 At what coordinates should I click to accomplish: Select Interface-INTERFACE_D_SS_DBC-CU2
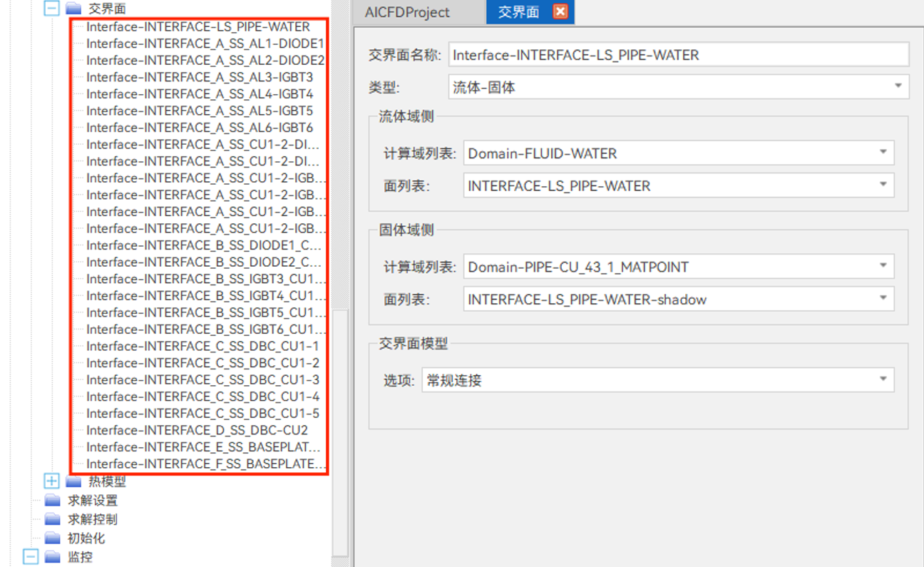coord(197,430)
